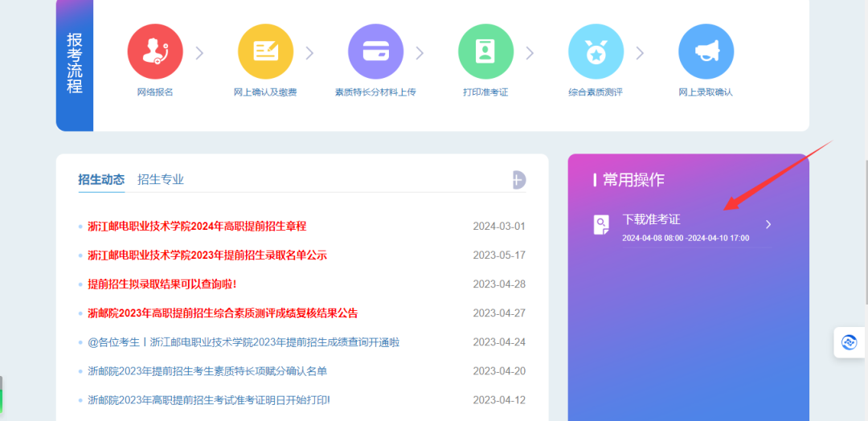Image resolution: width=868 pixels, height=421 pixels.
Task: Click the yellow 网上确认及缴费 icon
Action: (x=265, y=52)
